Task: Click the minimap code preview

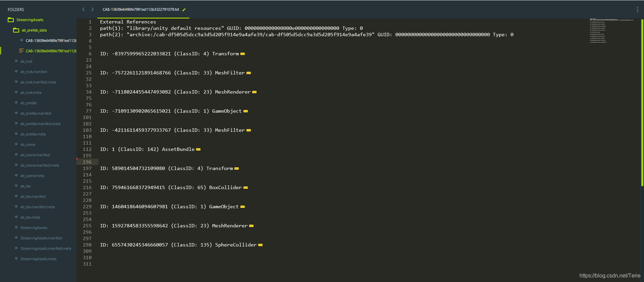Action: (x=611, y=31)
